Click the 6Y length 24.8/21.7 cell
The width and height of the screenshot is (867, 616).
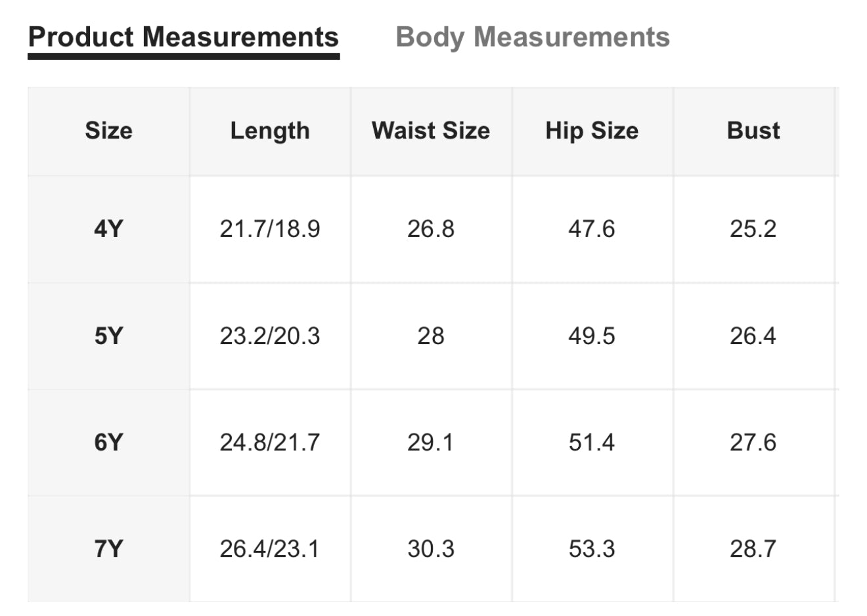(x=270, y=443)
